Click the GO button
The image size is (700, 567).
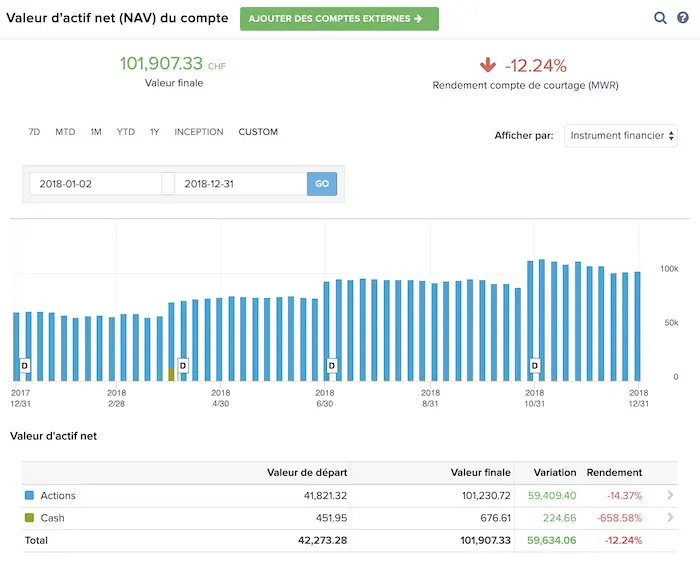pos(322,184)
